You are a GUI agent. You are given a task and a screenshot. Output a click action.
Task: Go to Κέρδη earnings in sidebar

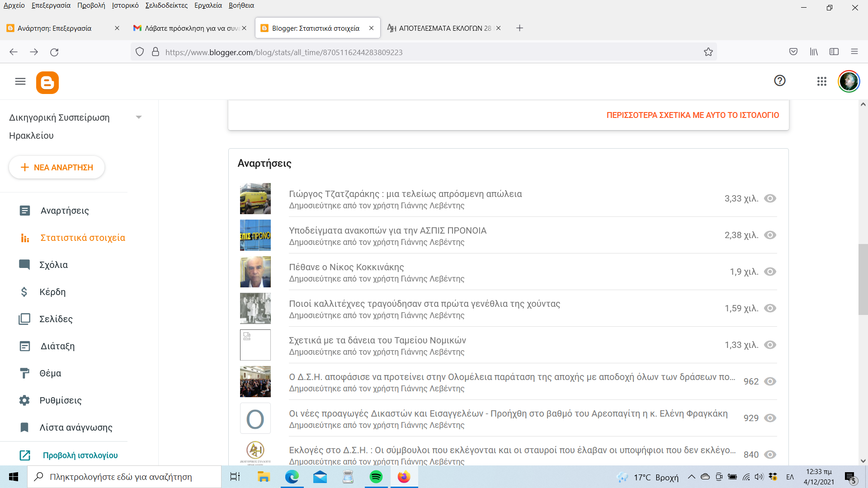click(x=52, y=292)
